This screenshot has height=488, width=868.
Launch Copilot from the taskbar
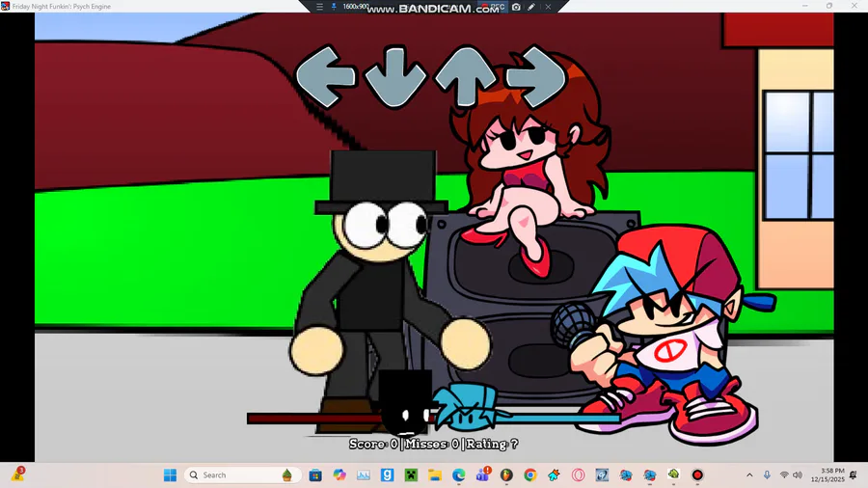(339, 474)
